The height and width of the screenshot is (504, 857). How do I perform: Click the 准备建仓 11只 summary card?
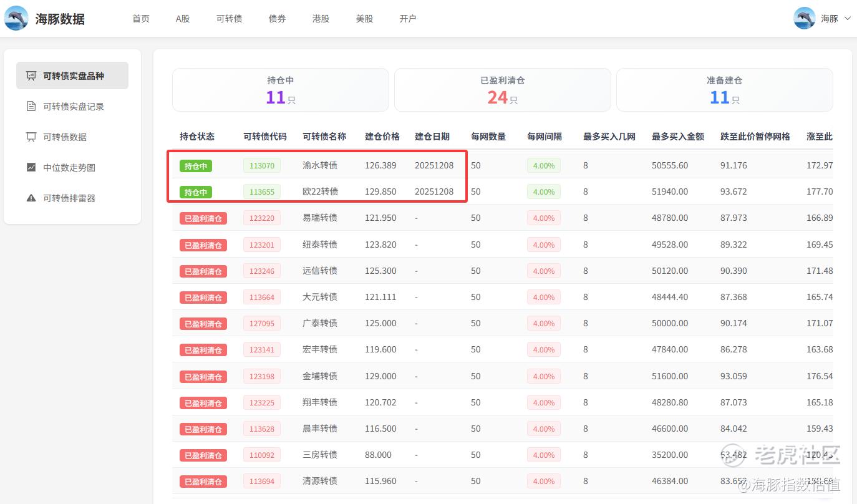point(725,90)
